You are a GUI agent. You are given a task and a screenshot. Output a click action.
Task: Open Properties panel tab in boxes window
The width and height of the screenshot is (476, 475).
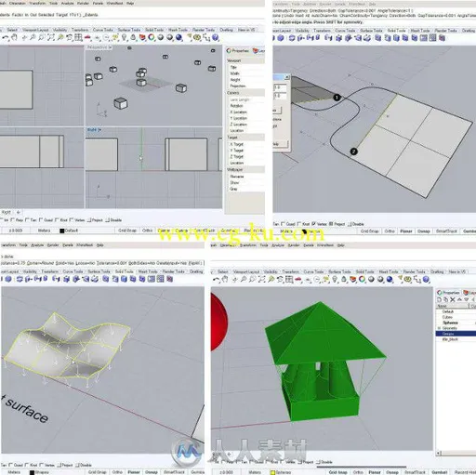coord(238,50)
